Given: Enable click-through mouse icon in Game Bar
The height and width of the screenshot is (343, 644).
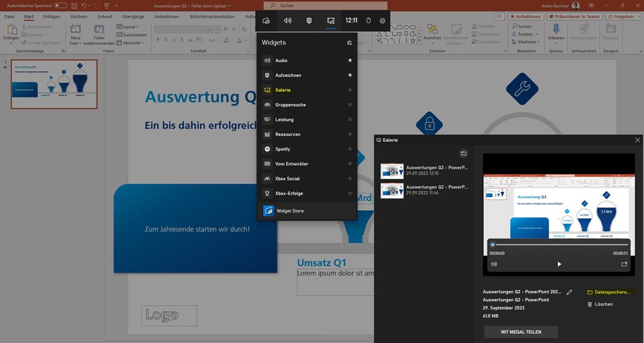Looking at the screenshot, I should click(369, 20).
